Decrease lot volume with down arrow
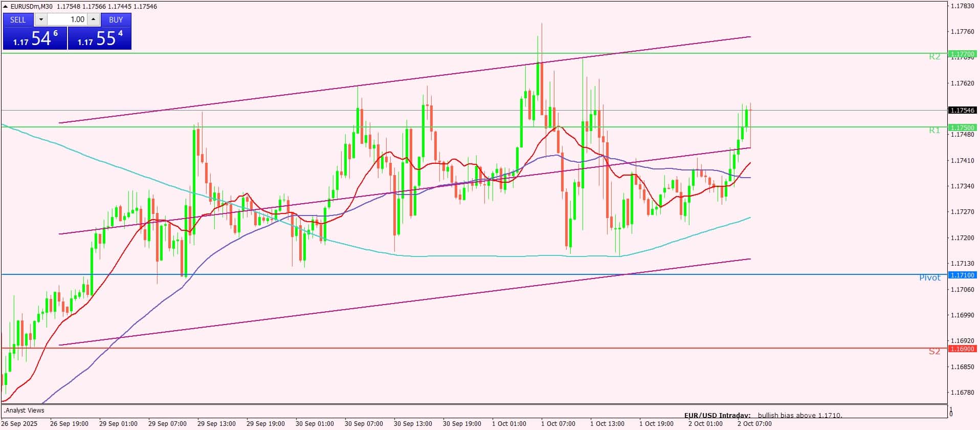 point(41,19)
